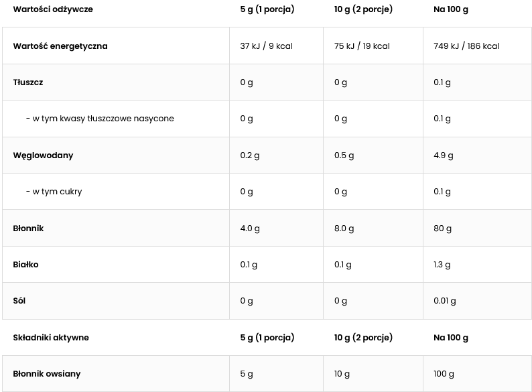Click the "Wartości odżywcze" table header

(53, 9)
